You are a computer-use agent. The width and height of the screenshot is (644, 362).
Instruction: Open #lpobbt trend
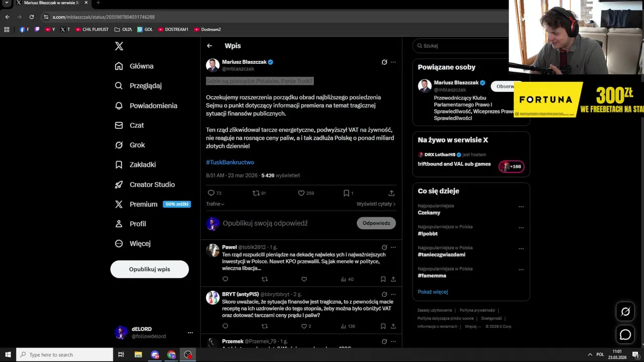pyautogui.click(x=428, y=234)
